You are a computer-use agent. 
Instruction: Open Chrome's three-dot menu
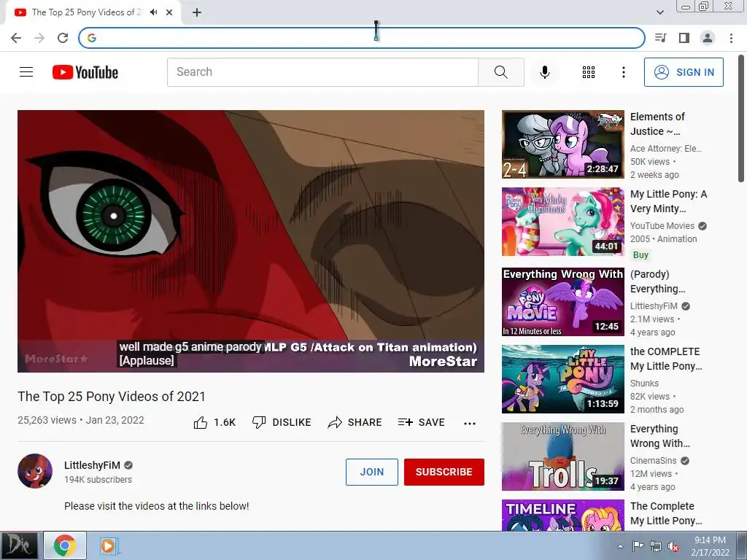click(x=731, y=38)
